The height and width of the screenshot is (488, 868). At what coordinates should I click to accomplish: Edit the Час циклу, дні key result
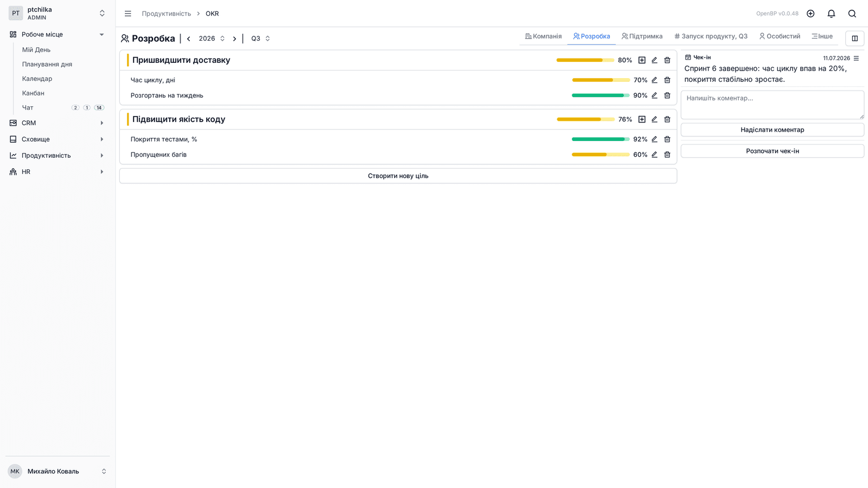pyautogui.click(x=654, y=80)
